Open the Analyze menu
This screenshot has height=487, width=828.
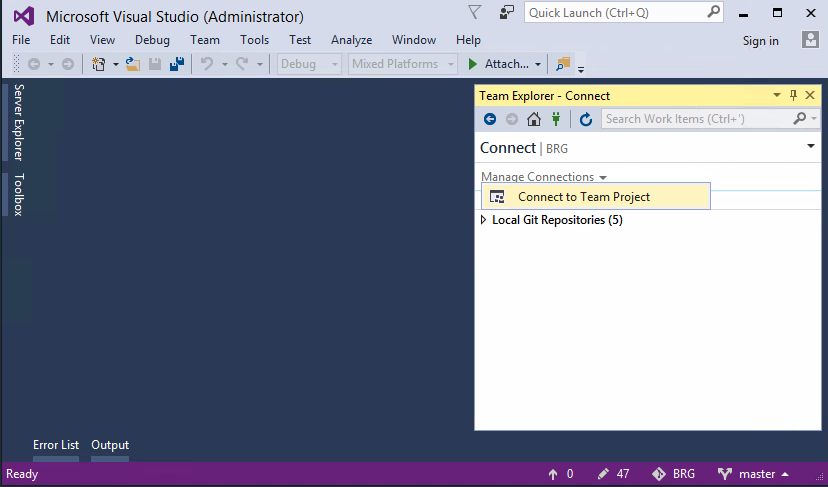pyautogui.click(x=352, y=40)
